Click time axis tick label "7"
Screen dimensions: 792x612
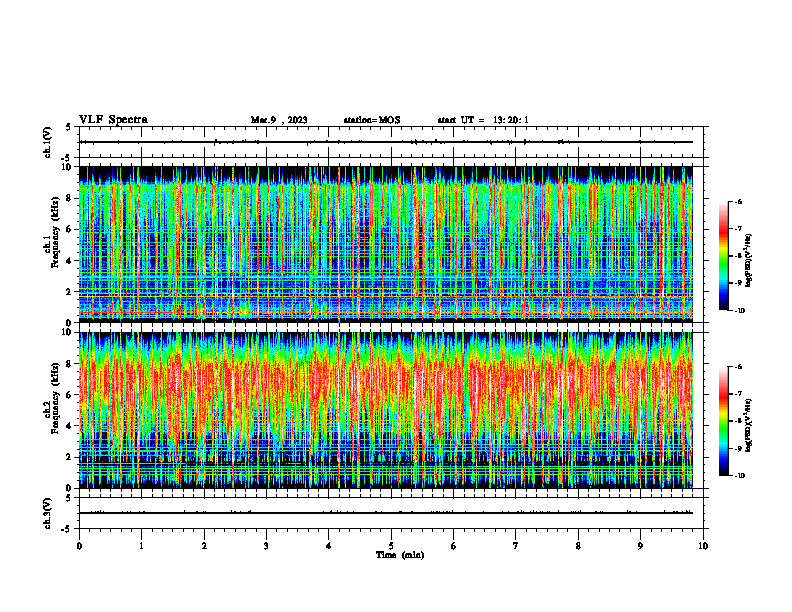point(516,545)
